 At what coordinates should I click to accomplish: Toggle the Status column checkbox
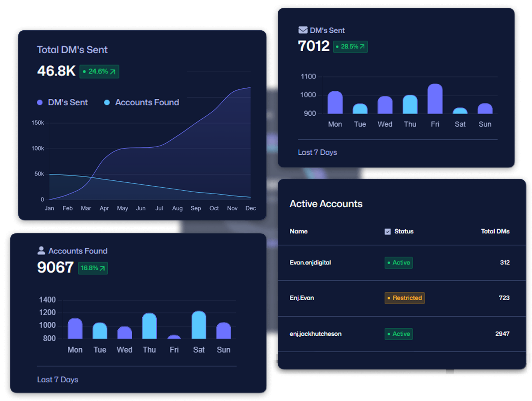[x=387, y=231]
